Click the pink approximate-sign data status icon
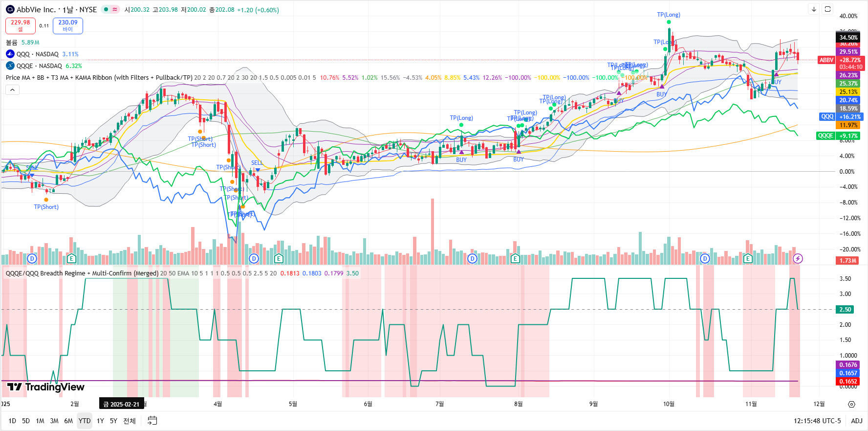The height and width of the screenshot is (431, 868). pos(115,9)
